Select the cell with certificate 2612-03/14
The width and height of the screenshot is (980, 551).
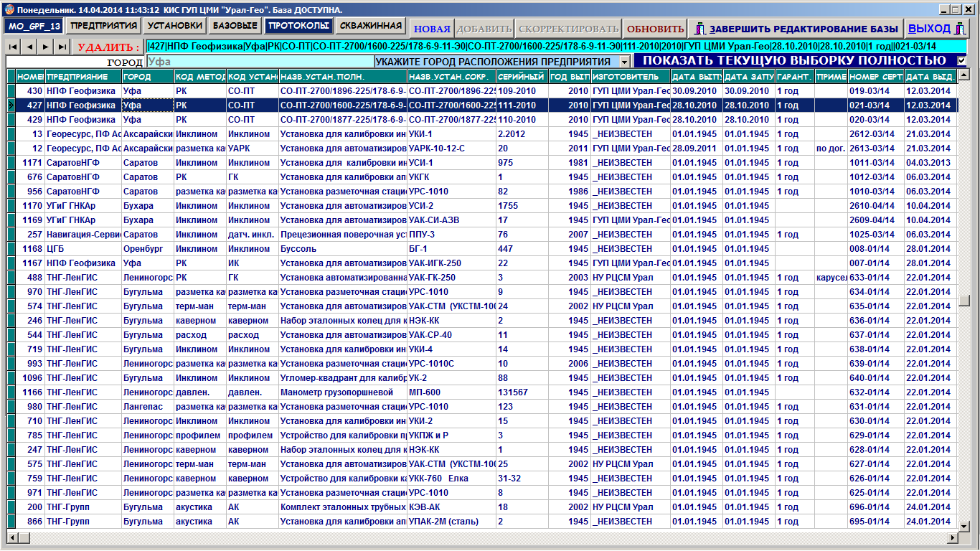tap(875, 134)
